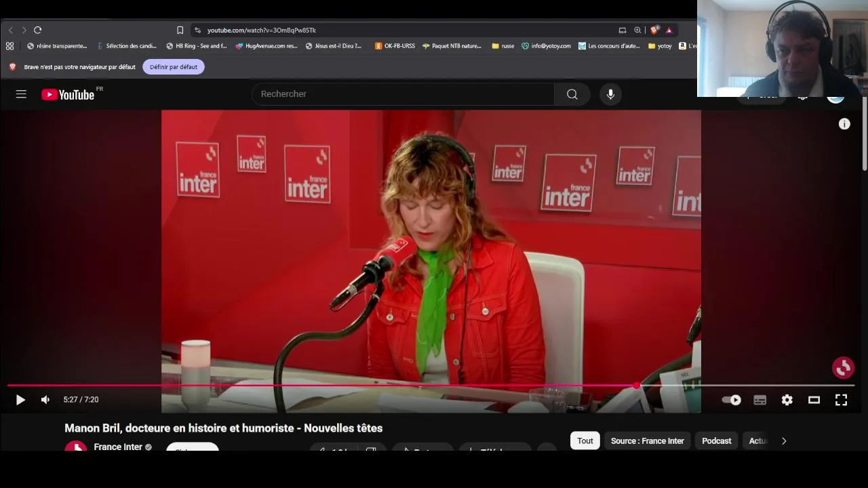868x488 pixels.
Task: Open the France Inter channel name
Action: (118, 447)
